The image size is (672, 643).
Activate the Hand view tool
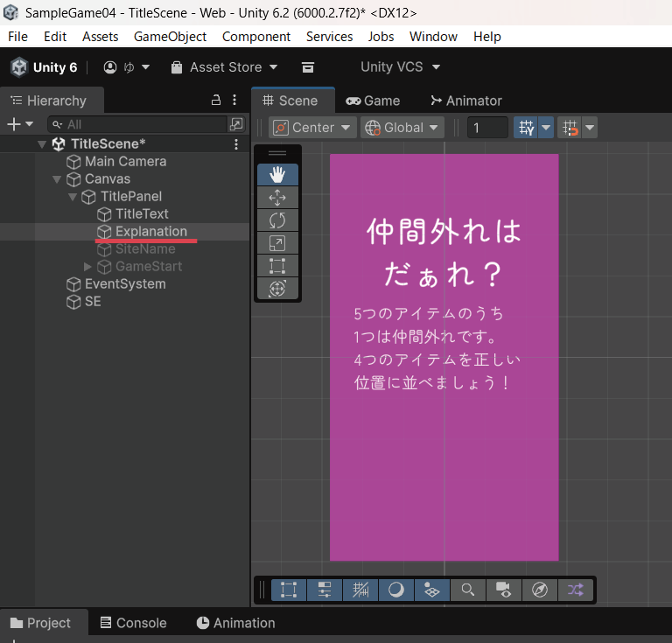coord(277,175)
